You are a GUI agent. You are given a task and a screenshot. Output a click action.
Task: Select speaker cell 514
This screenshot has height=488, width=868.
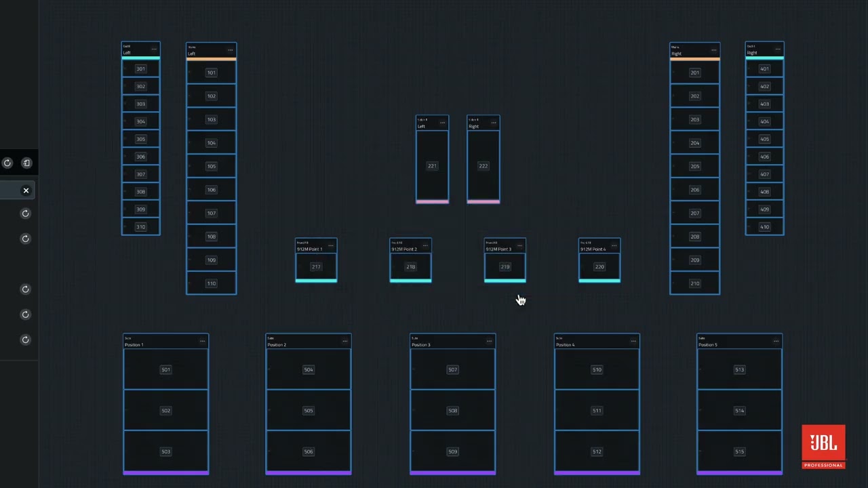[739, 410]
